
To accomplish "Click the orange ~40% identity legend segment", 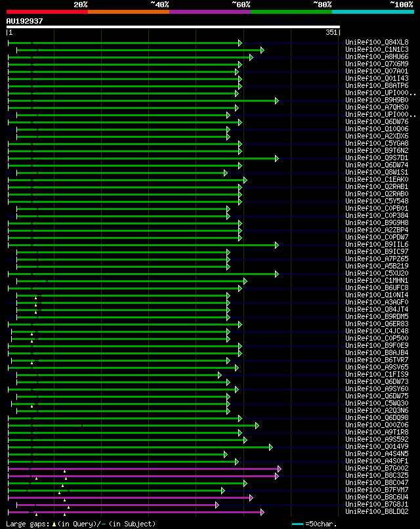I will click(129, 12).
